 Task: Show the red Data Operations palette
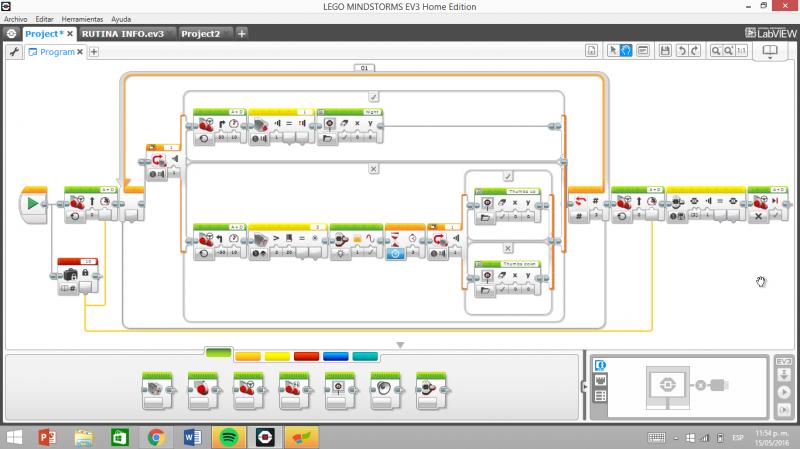click(306, 356)
